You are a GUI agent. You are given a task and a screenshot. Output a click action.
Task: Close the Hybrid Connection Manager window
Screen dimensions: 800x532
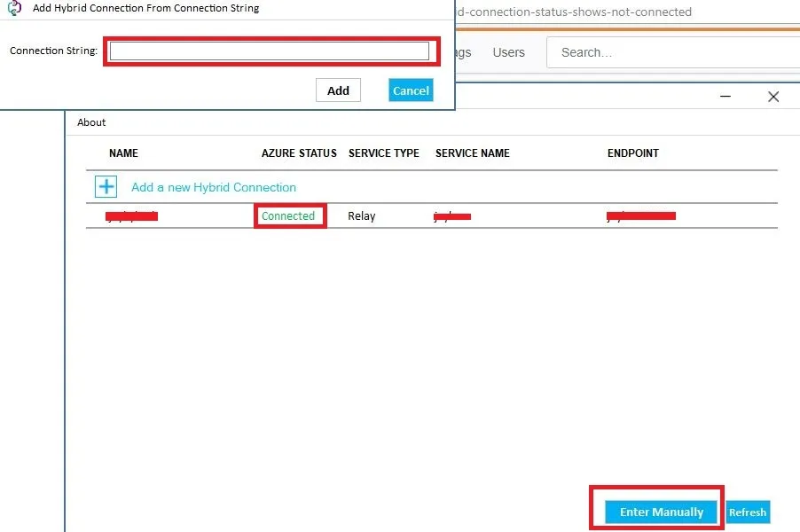point(773,97)
